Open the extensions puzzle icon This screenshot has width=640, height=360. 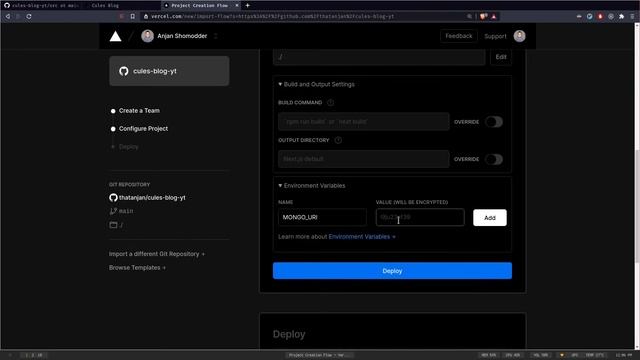tap(621, 16)
